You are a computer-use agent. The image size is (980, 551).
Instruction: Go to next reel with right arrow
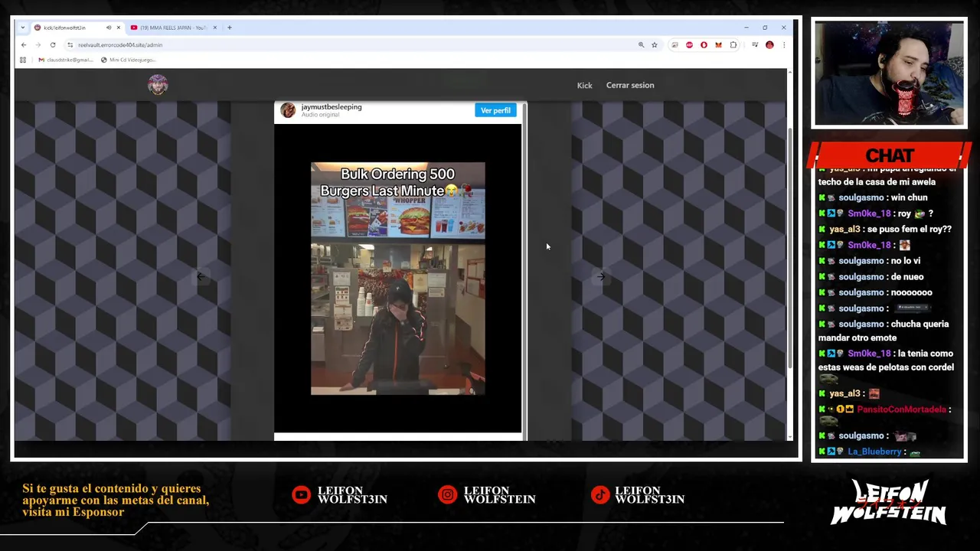coord(601,276)
